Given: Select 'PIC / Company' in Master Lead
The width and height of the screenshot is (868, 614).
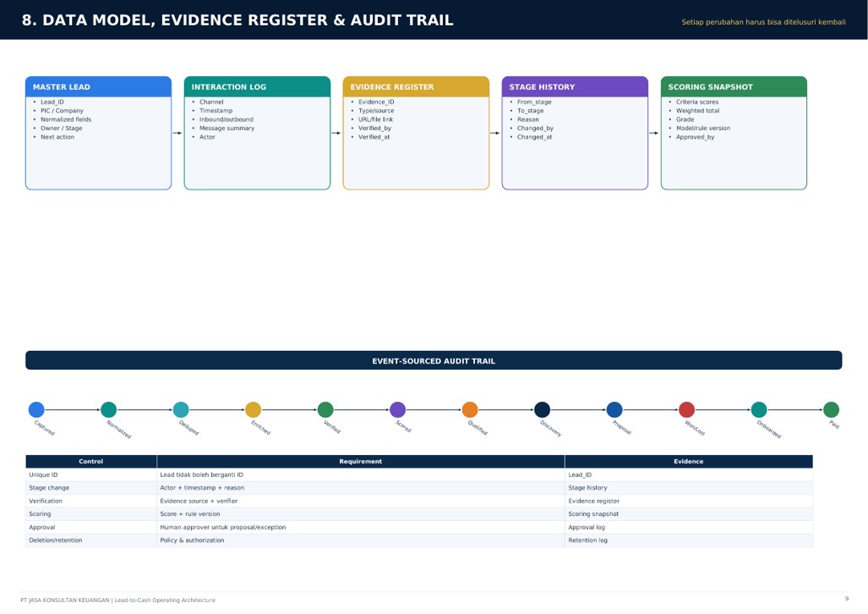Looking at the screenshot, I should [x=62, y=111].
